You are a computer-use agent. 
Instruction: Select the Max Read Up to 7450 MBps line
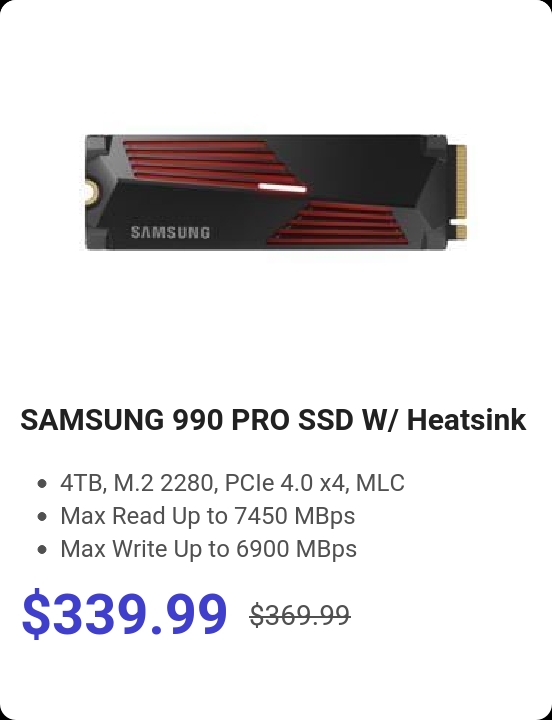[208, 516]
